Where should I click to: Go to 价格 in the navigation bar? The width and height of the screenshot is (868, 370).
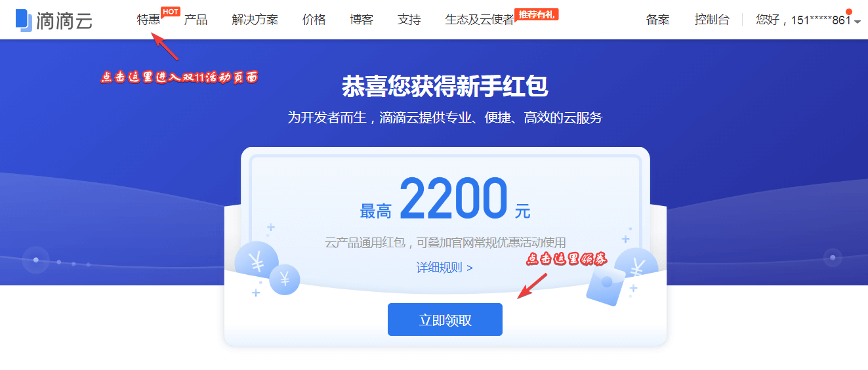(314, 20)
